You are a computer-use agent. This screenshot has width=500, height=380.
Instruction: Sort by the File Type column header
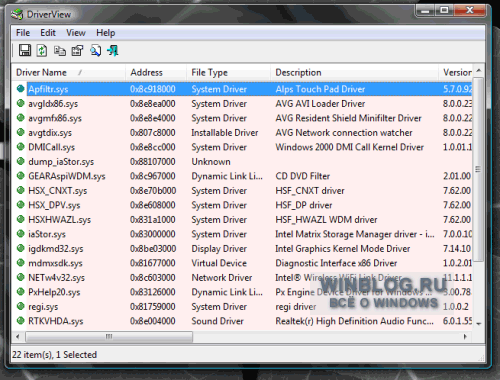tap(228, 72)
